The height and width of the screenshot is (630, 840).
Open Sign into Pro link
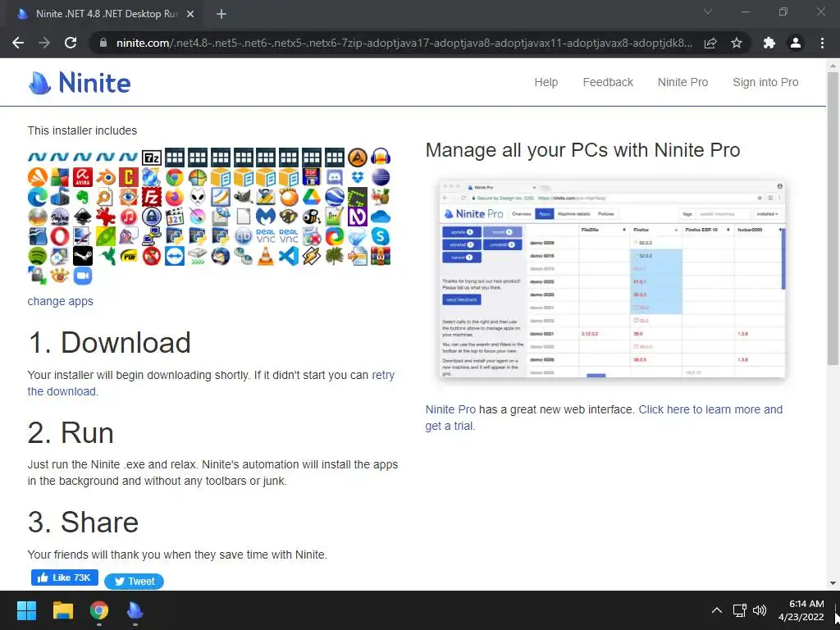click(765, 82)
